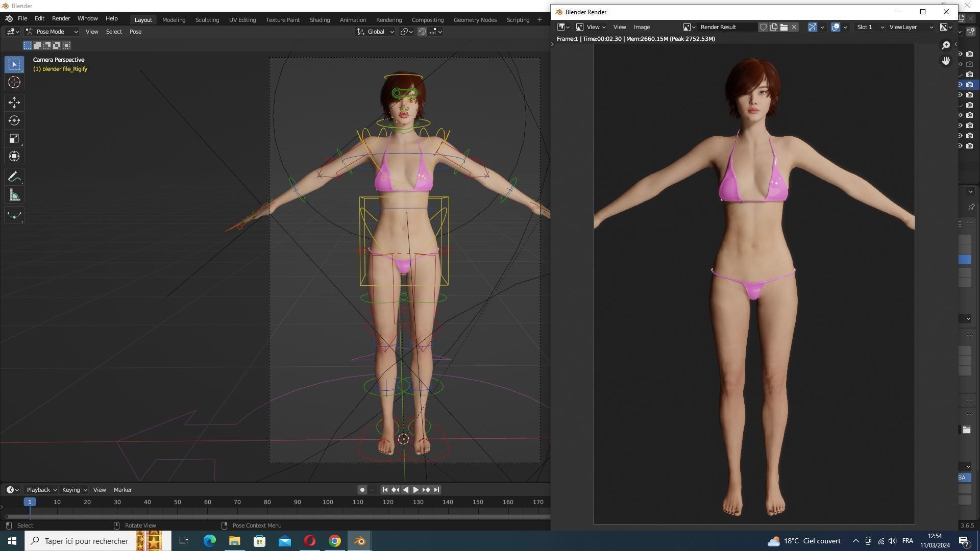Expand the Global orientation dropdown

pos(376,32)
